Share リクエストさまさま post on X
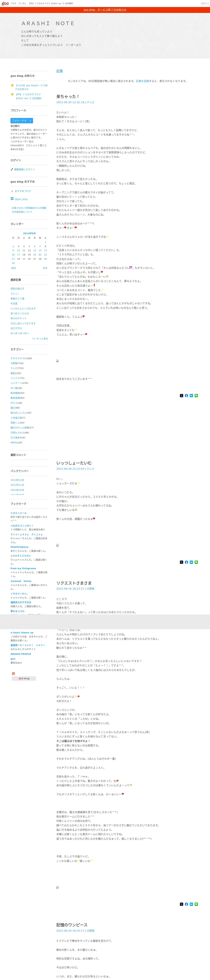The width and height of the screenshot is (210, 980). point(181,904)
